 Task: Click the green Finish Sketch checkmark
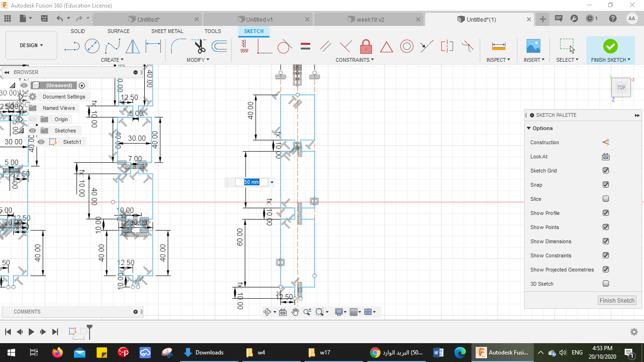tap(611, 46)
